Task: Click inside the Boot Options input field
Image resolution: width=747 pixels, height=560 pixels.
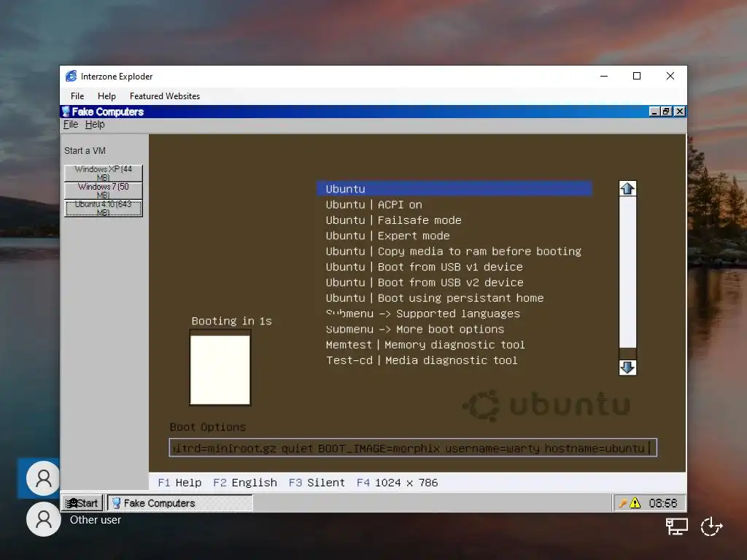Action: point(413,448)
